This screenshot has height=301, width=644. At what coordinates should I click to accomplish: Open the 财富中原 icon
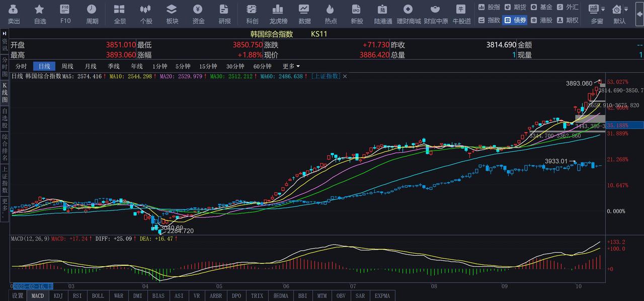point(436,10)
